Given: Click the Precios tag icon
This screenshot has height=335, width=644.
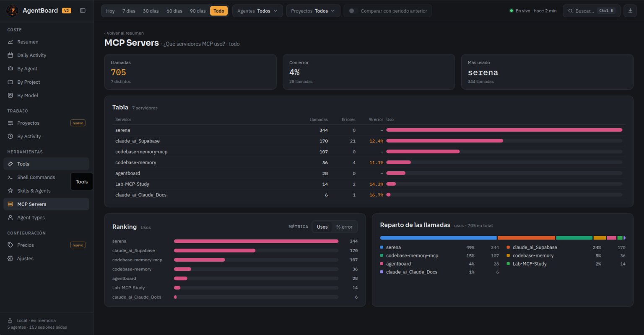Looking at the screenshot, I should [10, 245].
